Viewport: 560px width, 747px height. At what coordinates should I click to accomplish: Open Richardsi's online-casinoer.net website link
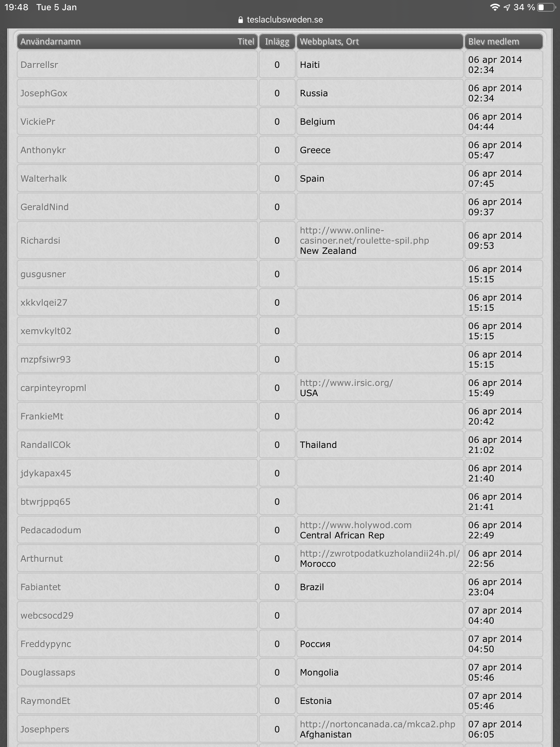[364, 236]
